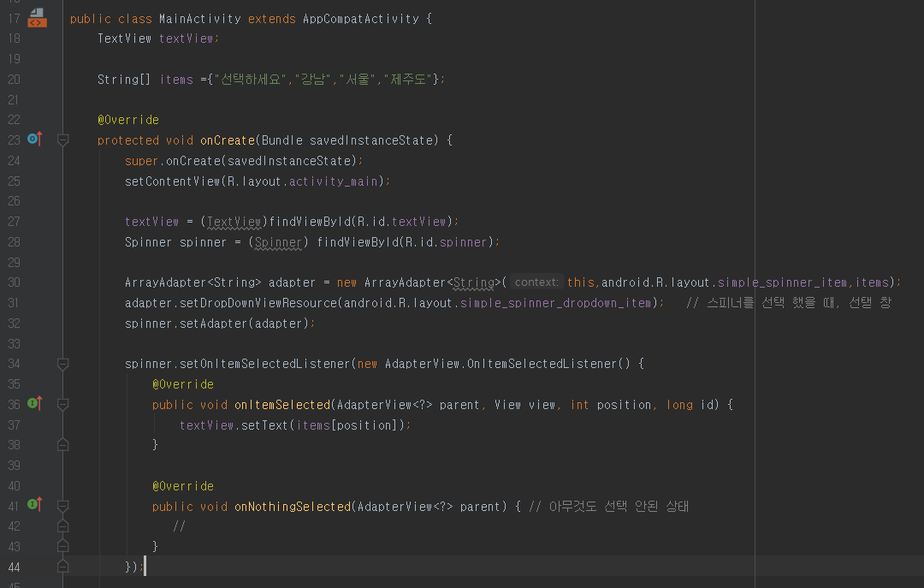
Task: Click the items array variable on line 20
Action: pos(176,80)
